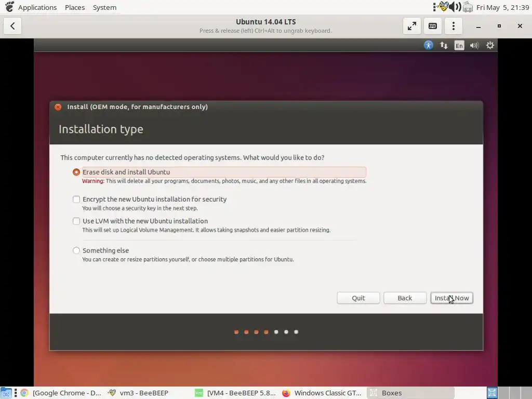Open the network indicator in Ubuntu panel
The image size is (532, 399).
(x=444, y=45)
